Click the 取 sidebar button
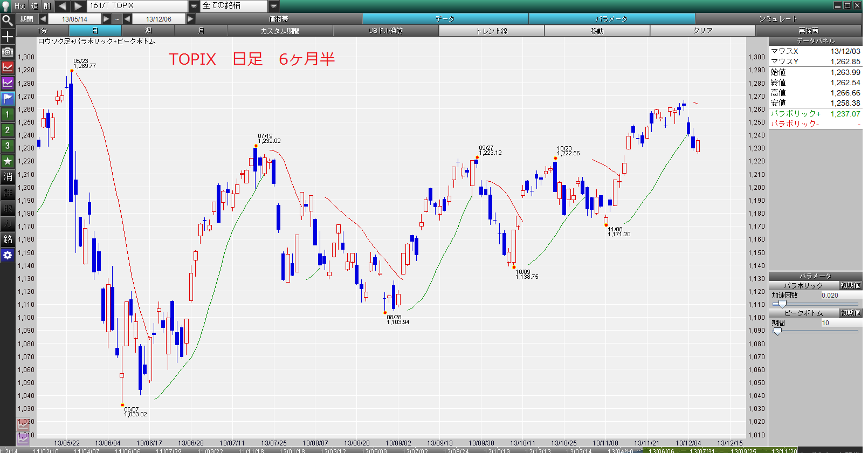 coord(8,208)
